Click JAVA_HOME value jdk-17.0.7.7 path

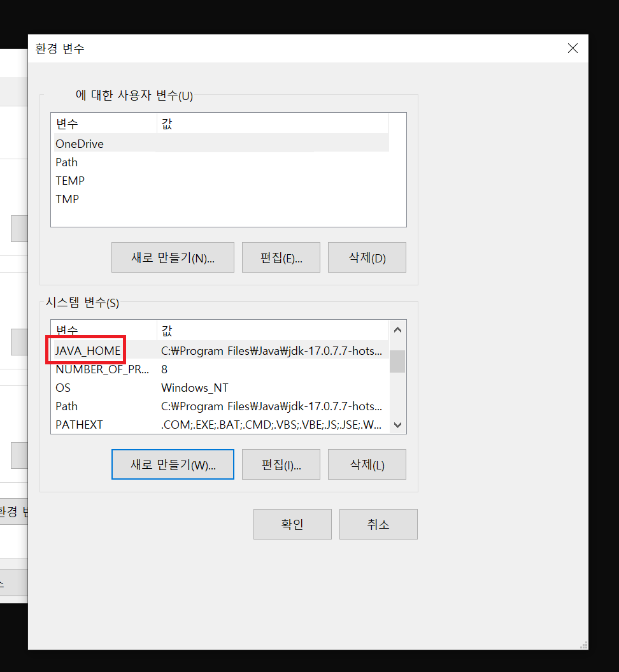click(x=271, y=350)
